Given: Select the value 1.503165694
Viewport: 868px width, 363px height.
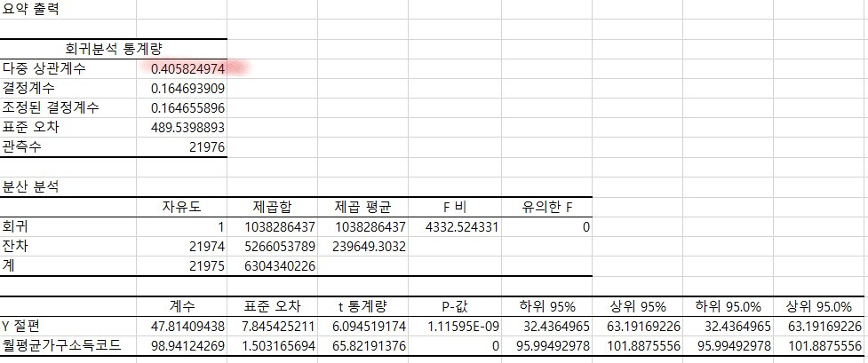Looking at the screenshot, I should tap(279, 346).
